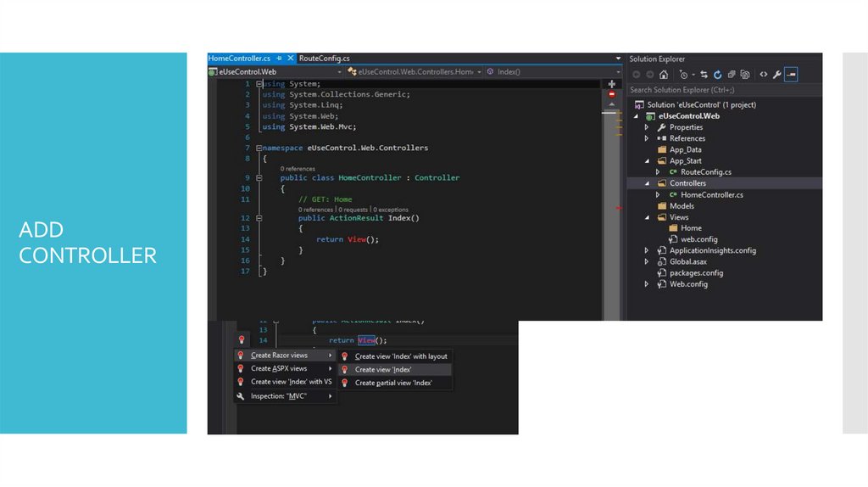
Task: Close the HomeController.cs tab
Action: pos(291,59)
